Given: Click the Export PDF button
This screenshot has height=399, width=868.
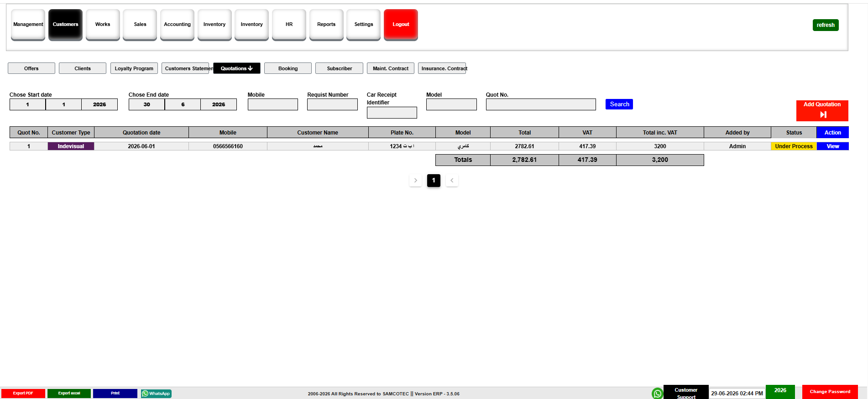Looking at the screenshot, I should coord(23,394).
